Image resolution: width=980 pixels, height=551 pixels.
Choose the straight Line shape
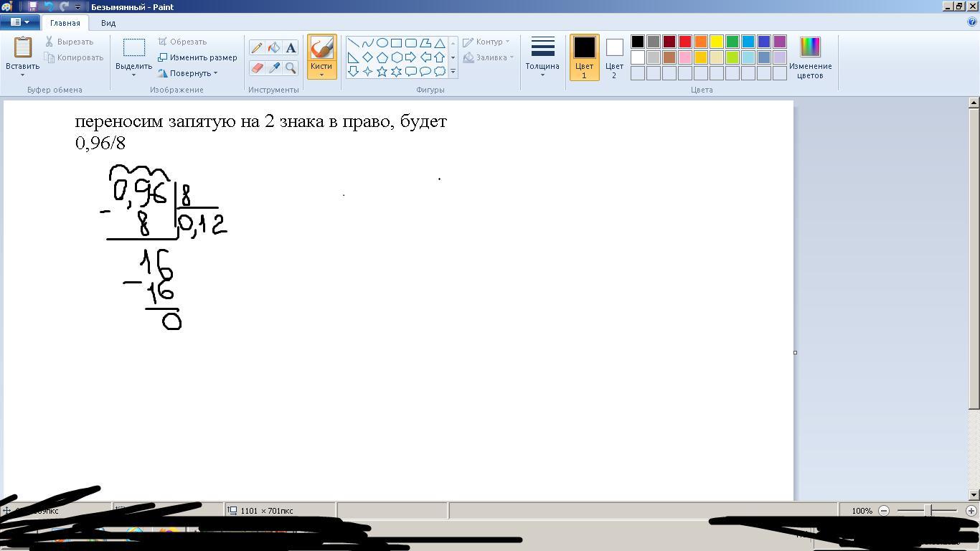coord(354,43)
